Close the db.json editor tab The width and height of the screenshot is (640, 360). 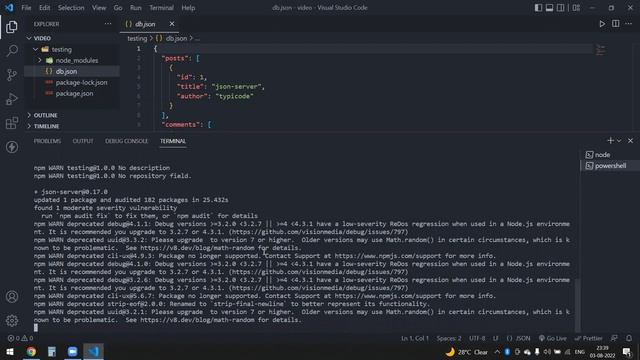(172, 24)
